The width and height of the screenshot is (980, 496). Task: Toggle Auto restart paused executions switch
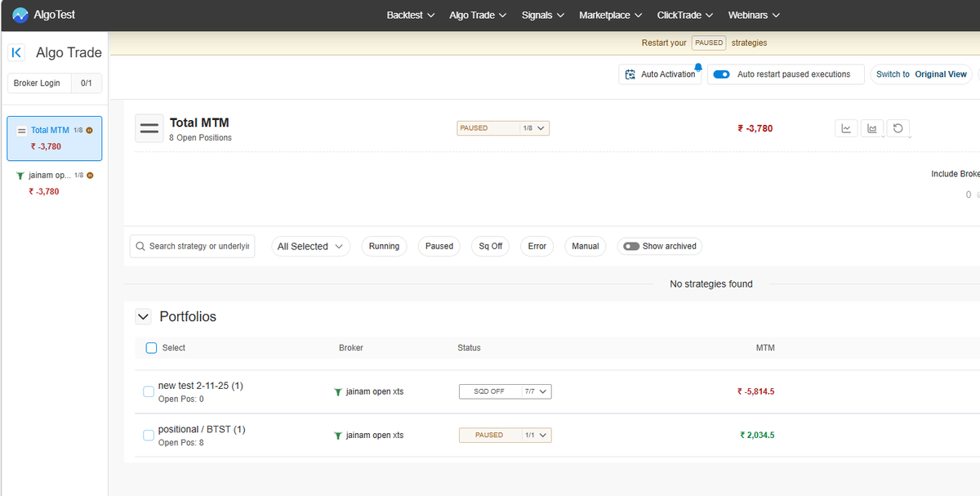click(x=721, y=74)
